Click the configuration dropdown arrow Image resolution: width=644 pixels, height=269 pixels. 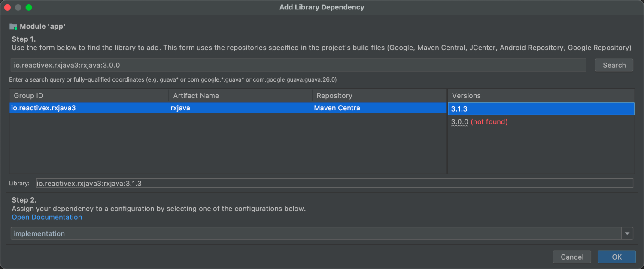[x=627, y=234]
